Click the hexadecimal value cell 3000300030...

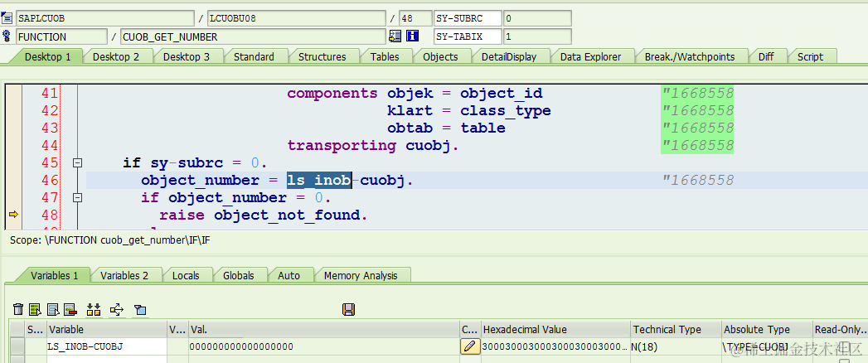pyautogui.click(x=555, y=347)
